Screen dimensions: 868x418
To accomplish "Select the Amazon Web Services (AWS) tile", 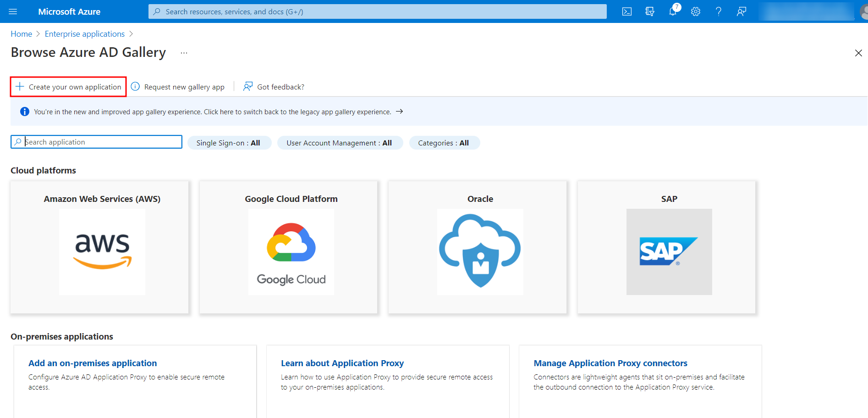I will tap(99, 247).
